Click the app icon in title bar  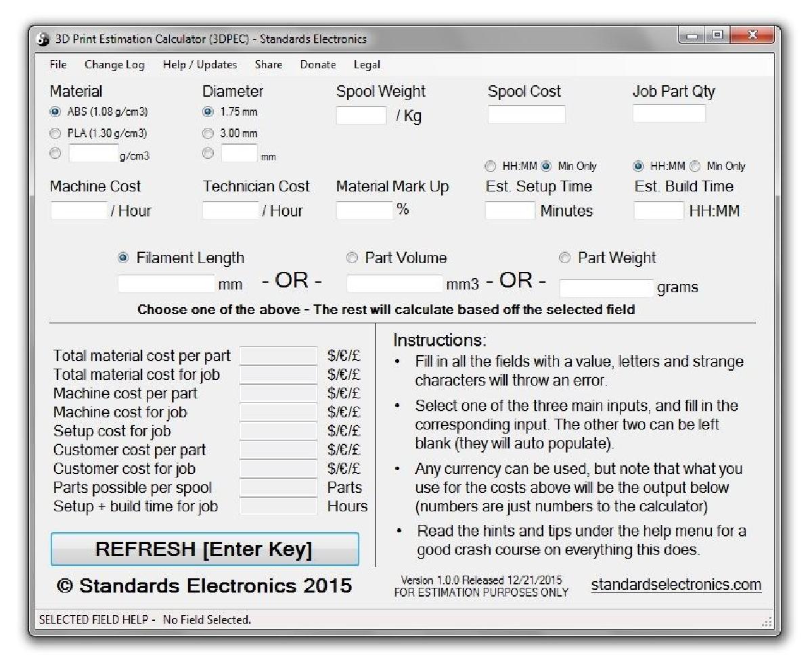pos(43,39)
